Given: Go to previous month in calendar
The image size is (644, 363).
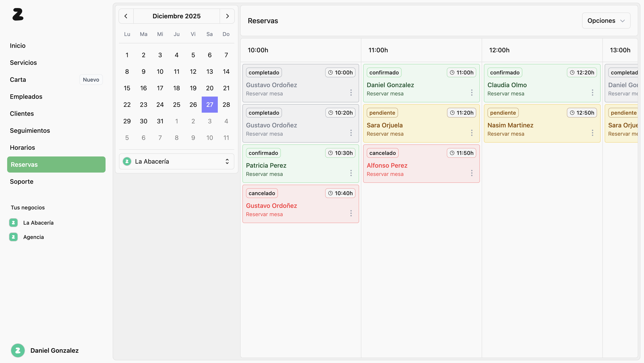Looking at the screenshot, I should (x=126, y=16).
